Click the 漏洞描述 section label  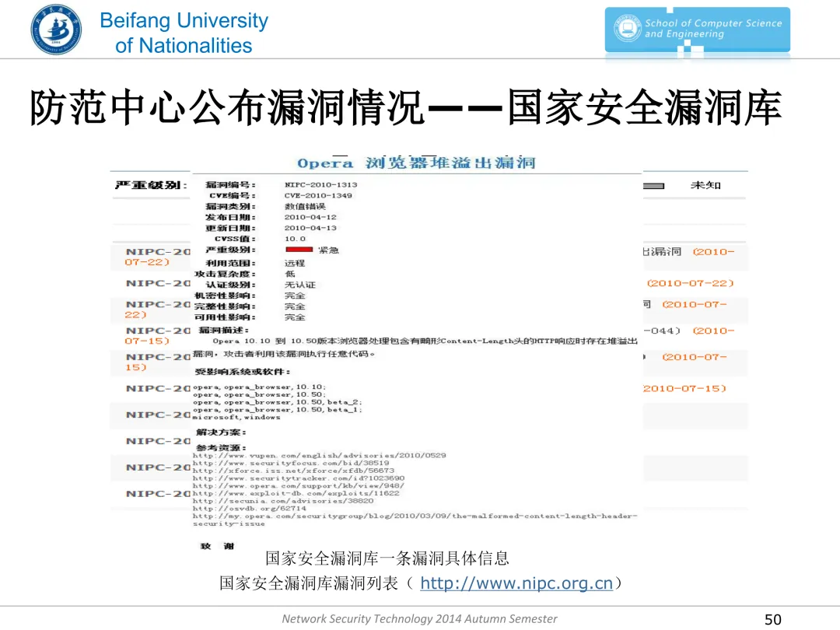223,330
